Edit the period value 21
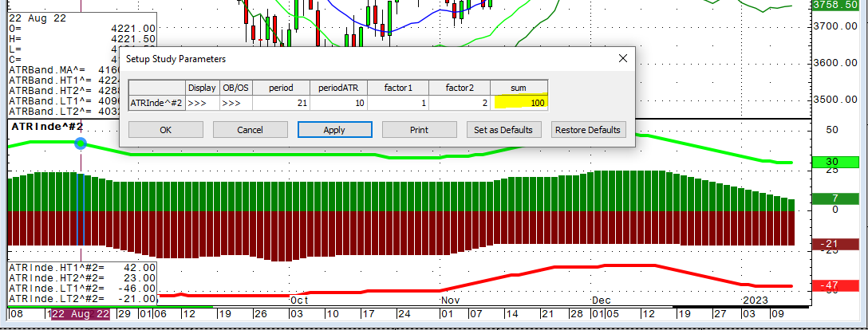This screenshot has height=330, width=868. [281, 103]
